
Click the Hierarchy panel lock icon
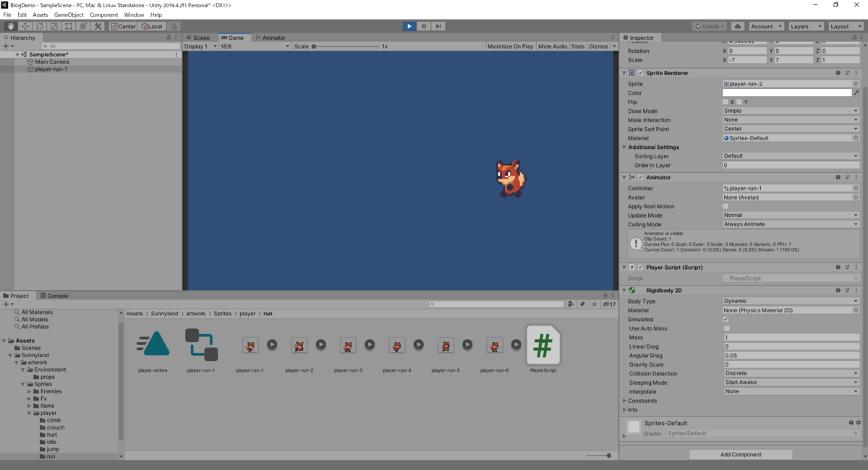click(169, 38)
